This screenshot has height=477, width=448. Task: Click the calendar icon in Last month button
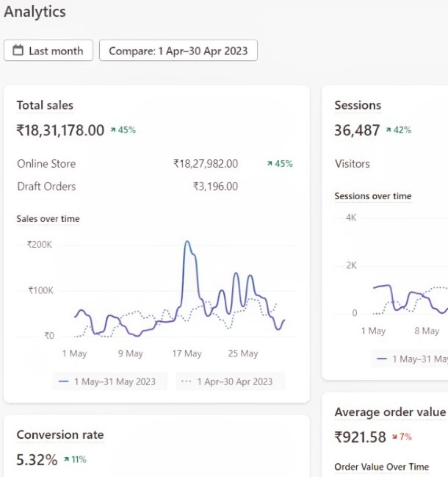coord(17,51)
